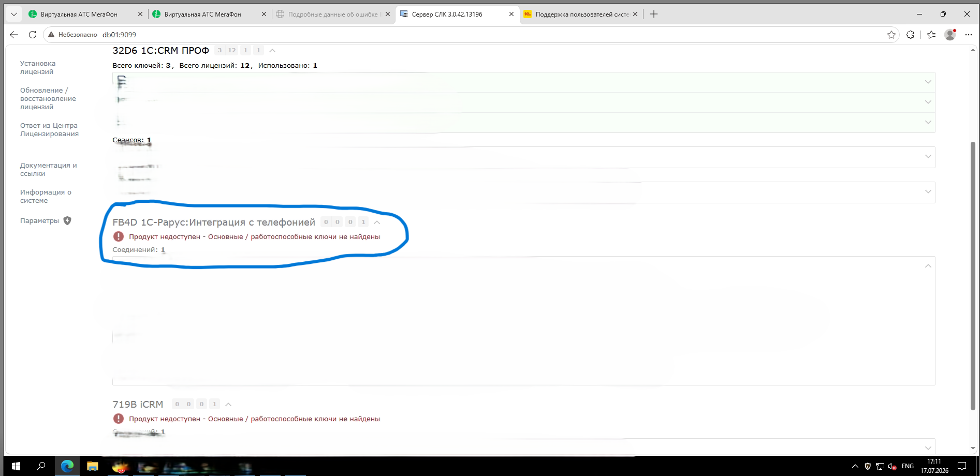The width and height of the screenshot is (980, 476).
Task: Open the Windows notification center
Action: tap(962, 466)
